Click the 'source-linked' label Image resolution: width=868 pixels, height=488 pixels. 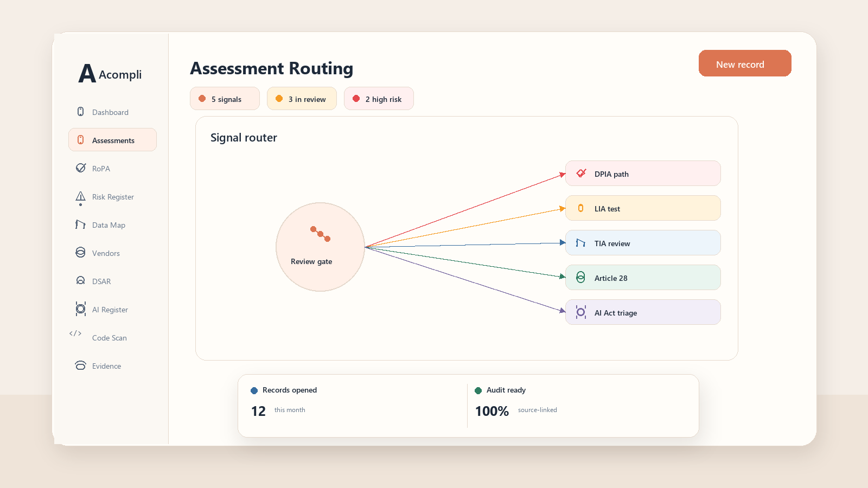point(538,410)
